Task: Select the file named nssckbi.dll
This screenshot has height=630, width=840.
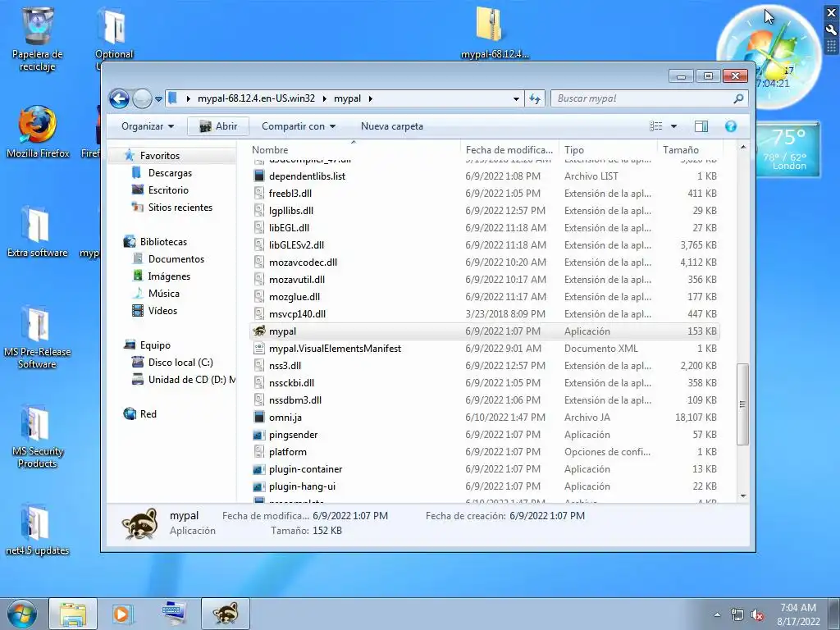Action: [x=291, y=383]
